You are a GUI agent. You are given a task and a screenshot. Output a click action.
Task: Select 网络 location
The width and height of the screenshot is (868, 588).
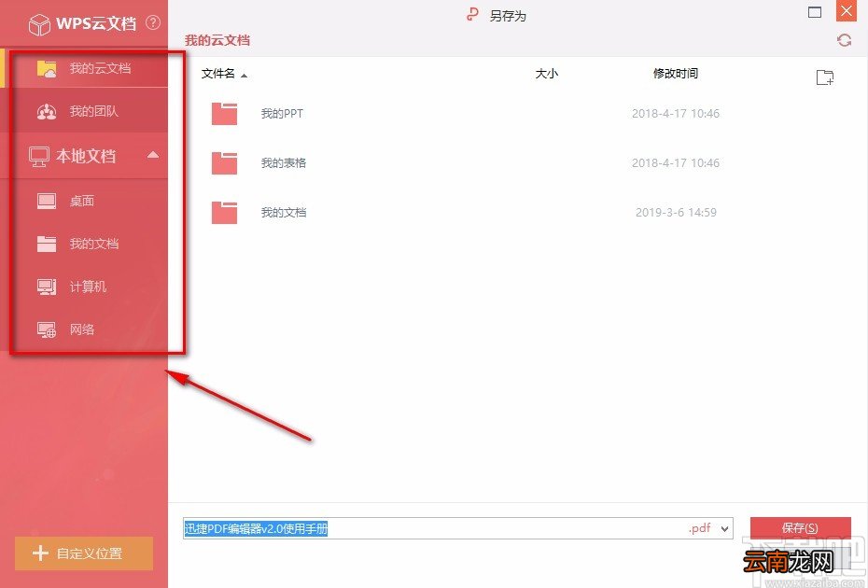(x=84, y=329)
